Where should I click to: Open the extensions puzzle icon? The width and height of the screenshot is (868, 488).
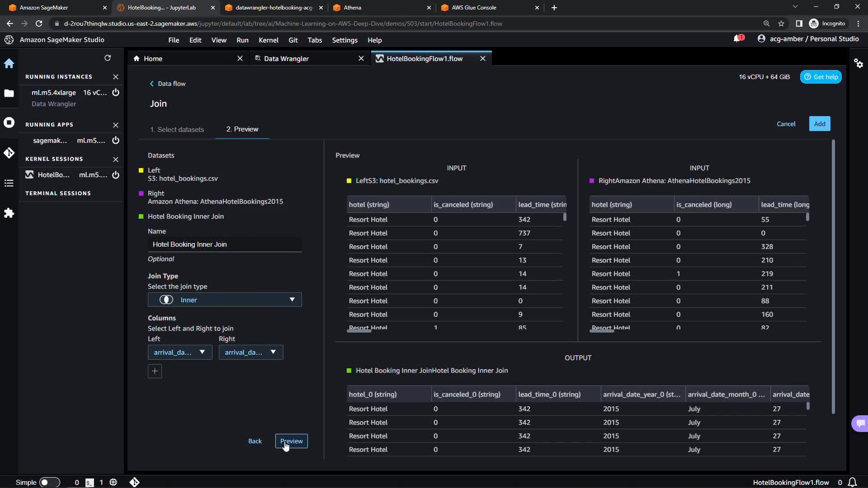pos(9,213)
